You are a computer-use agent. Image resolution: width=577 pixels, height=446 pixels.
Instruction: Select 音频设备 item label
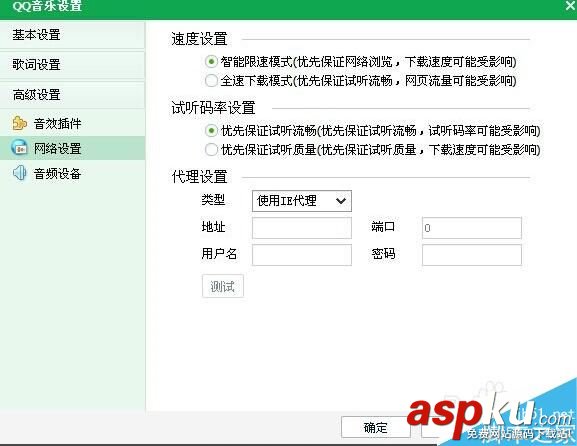click(57, 174)
